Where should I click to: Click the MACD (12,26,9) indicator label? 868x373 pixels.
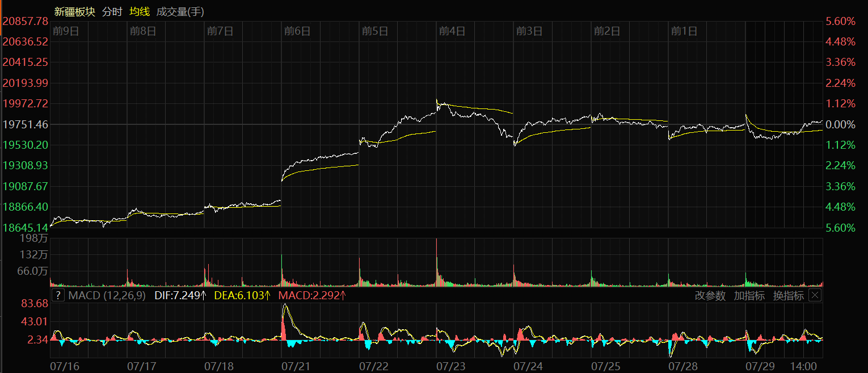point(107,295)
